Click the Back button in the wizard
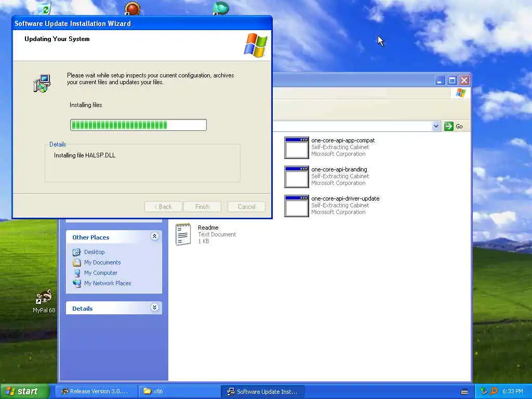Viewport: 532px width, 399px height. click(x=163, y=207)
